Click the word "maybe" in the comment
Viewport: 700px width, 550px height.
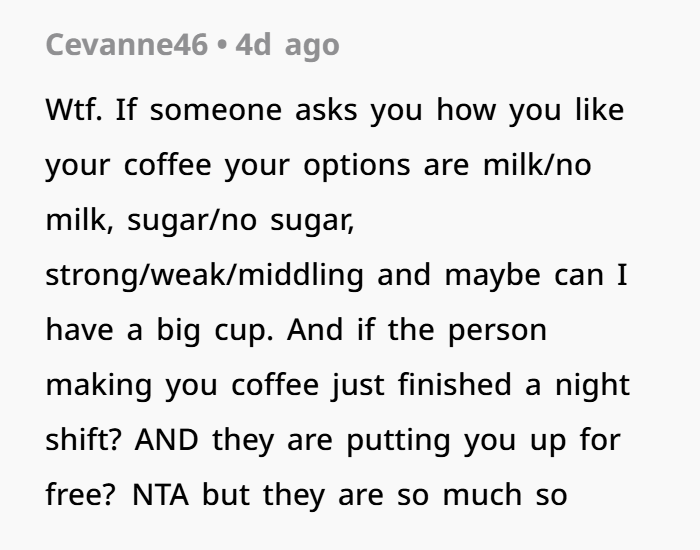[x=492, y=275]
